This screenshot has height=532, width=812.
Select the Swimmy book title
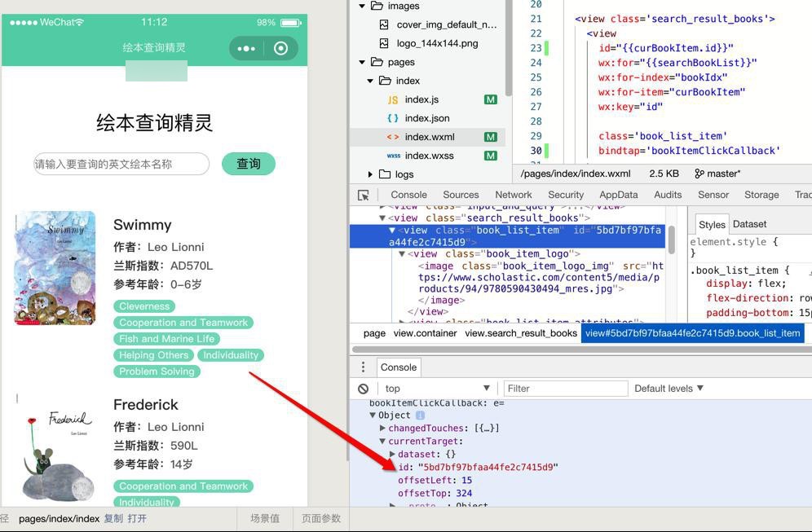click(143, 225)
